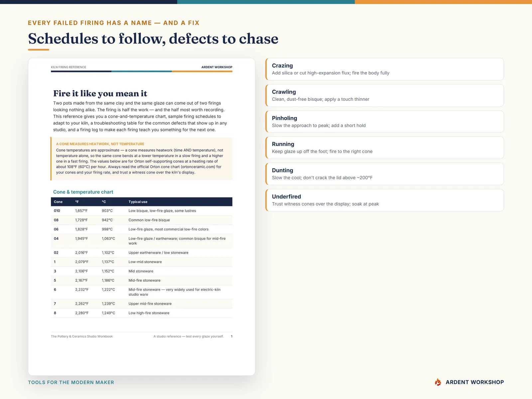Click the Typical use column header
This screenshot has height=399, width=532.
coord(138,202)
